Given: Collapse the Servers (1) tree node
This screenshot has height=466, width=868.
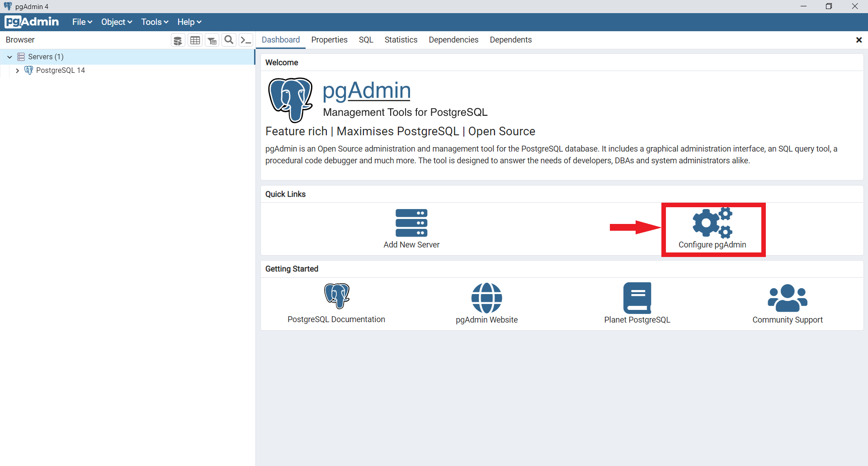Looking at the screenshot, I should (x=9, y=57).
